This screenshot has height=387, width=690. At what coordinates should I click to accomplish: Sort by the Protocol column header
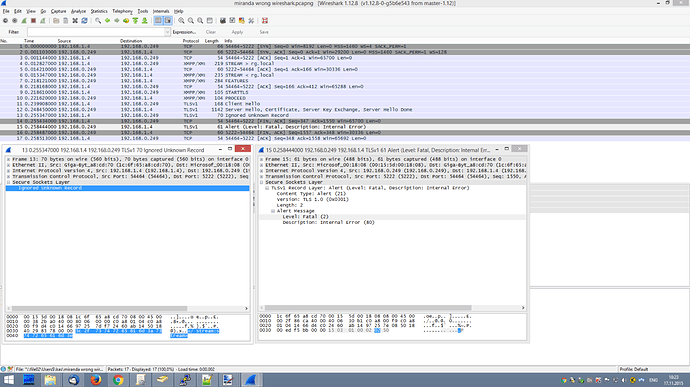(x=191, y=41)
